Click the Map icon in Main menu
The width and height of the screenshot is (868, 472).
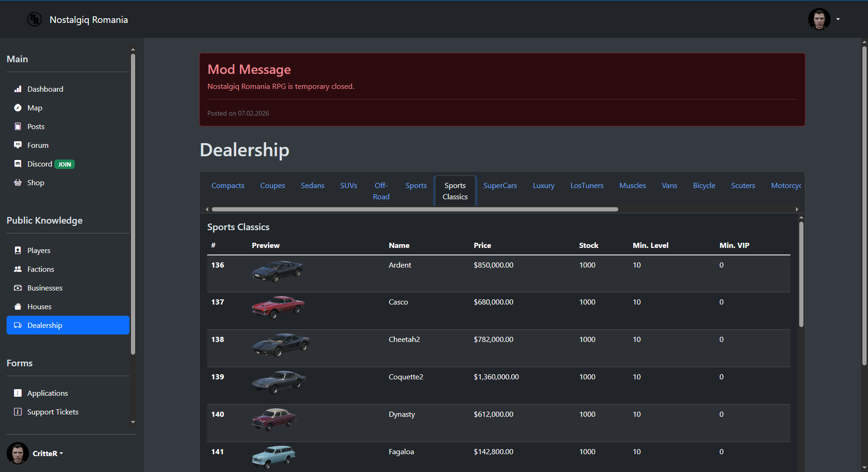(x=18, y=108)
